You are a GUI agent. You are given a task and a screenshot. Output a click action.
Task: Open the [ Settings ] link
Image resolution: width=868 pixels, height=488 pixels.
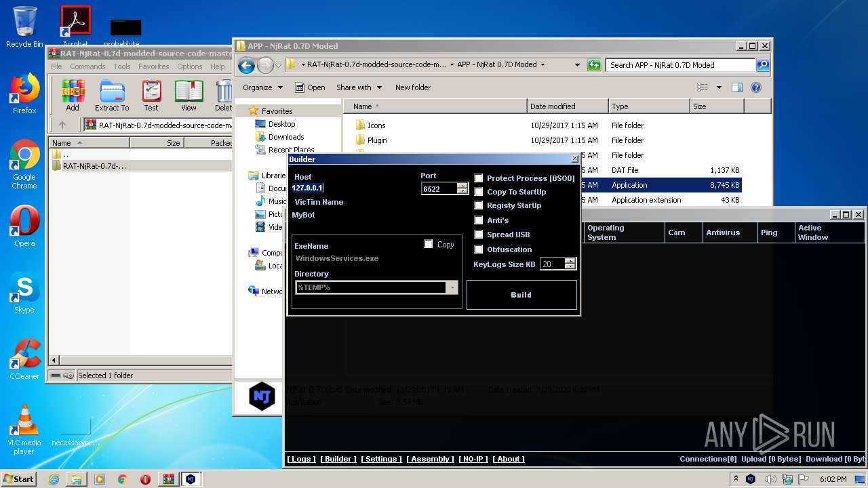click(x=381, y=459)
